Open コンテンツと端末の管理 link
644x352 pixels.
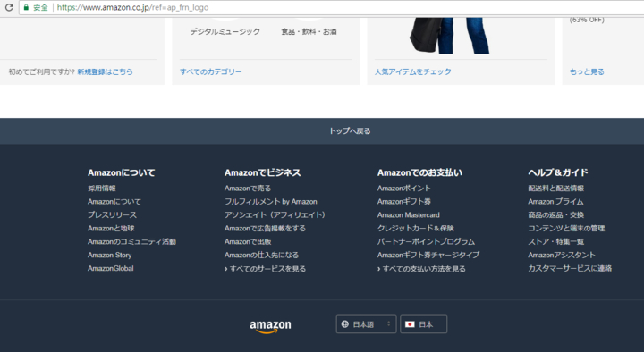pos(566,228)
